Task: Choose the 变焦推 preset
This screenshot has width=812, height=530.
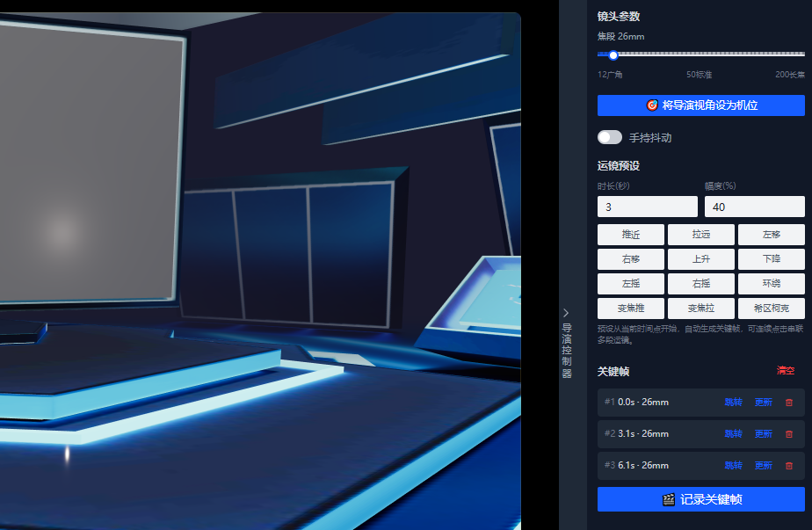Action: (631, 309)
